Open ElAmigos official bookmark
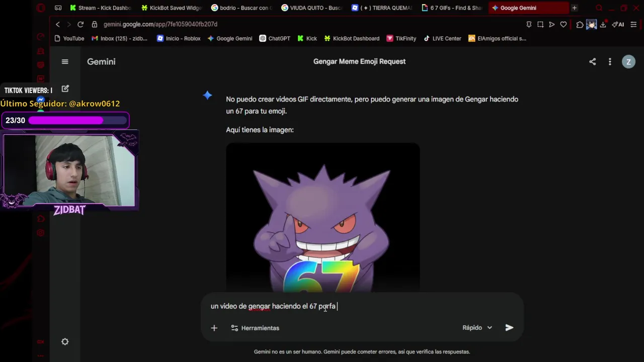 (x=497, y=38)
